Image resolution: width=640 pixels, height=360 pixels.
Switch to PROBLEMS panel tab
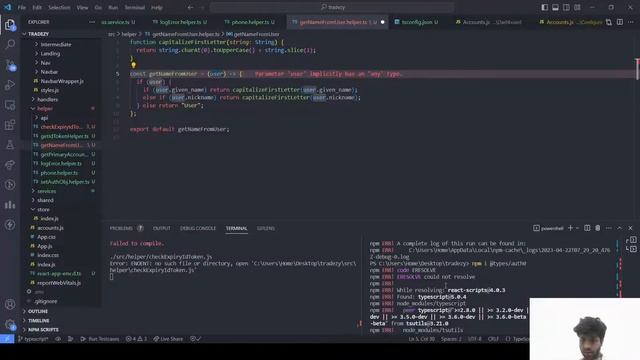pos(121,228)
